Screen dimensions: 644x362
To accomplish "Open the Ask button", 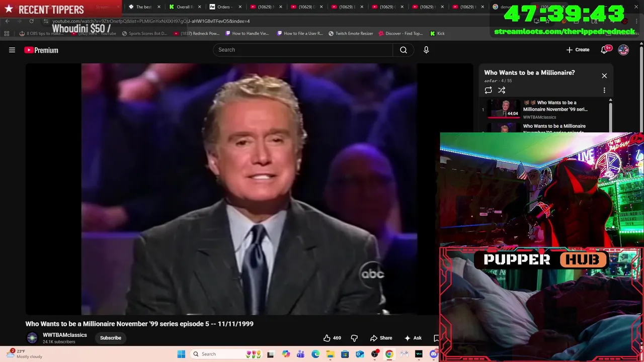I will (x=413, y=338).
